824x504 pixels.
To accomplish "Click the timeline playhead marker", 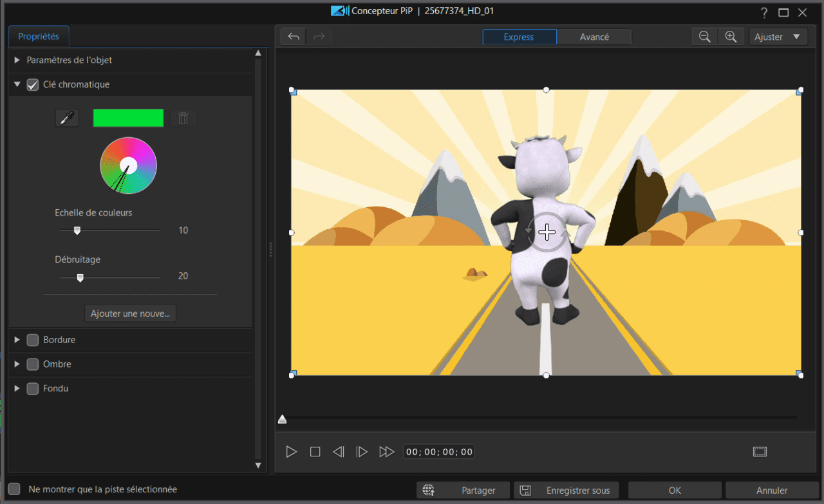I will tap(282, 420).
